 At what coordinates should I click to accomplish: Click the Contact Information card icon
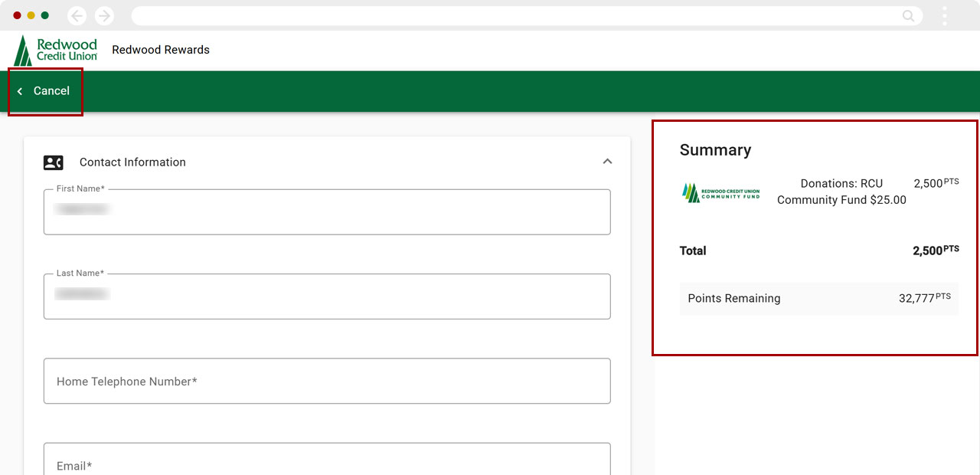pyautogui.click(x=53, y=162)
